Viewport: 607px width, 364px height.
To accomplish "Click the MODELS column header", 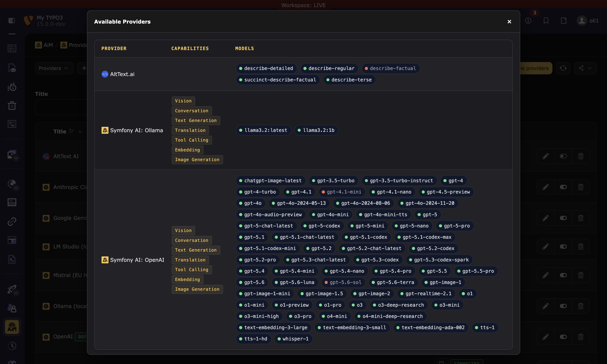I will point(244,49).
